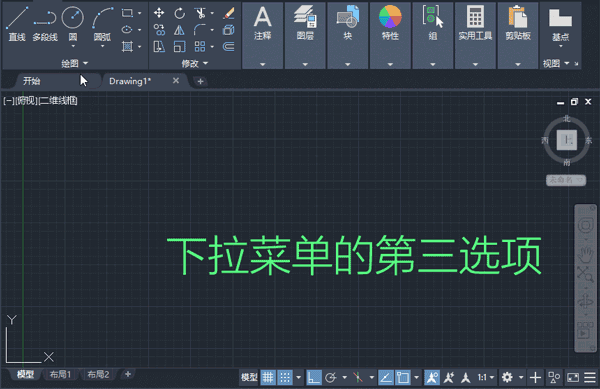Click the 2D wireframe (二维线框) visual style
This screenshot has width=600, height=389.
coord(58,101)
